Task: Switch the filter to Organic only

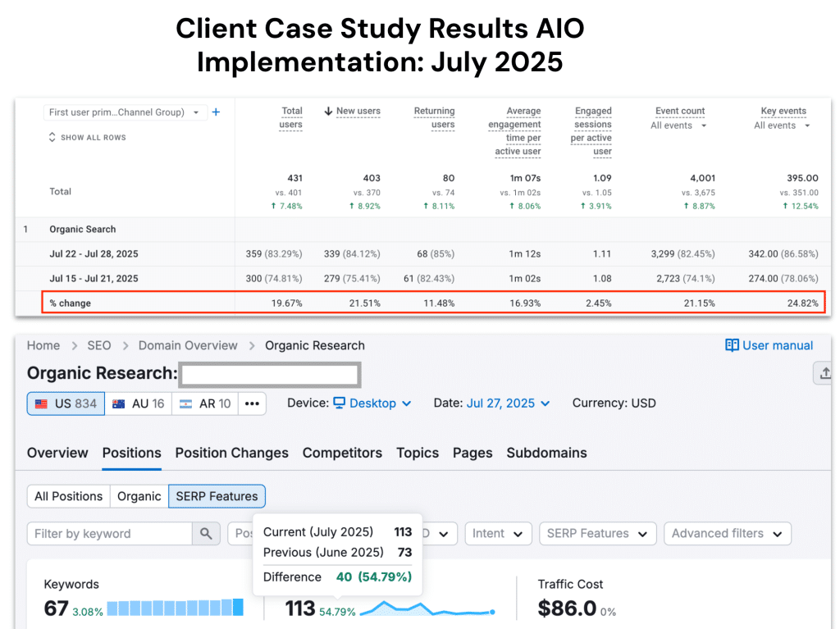Action: coord(139,495)
